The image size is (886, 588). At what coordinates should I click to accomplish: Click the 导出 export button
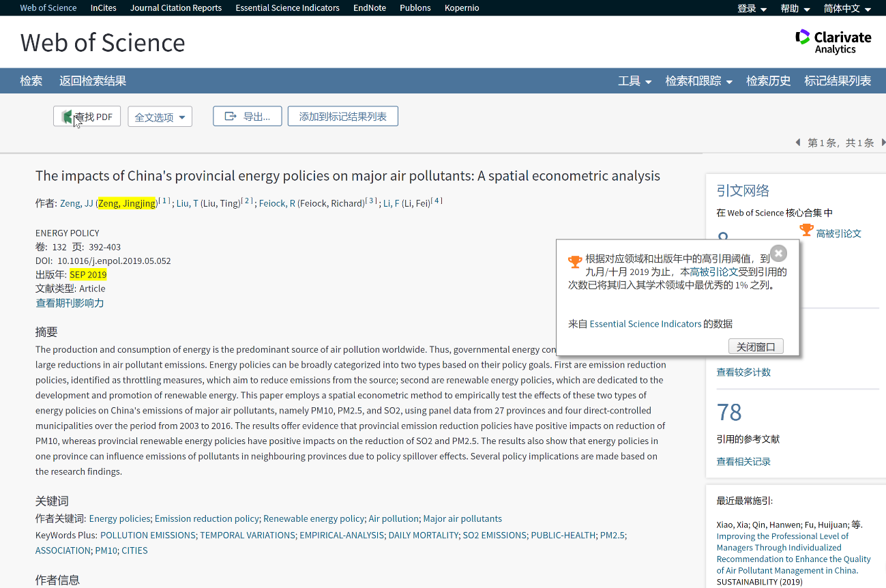tap(248, 117)
